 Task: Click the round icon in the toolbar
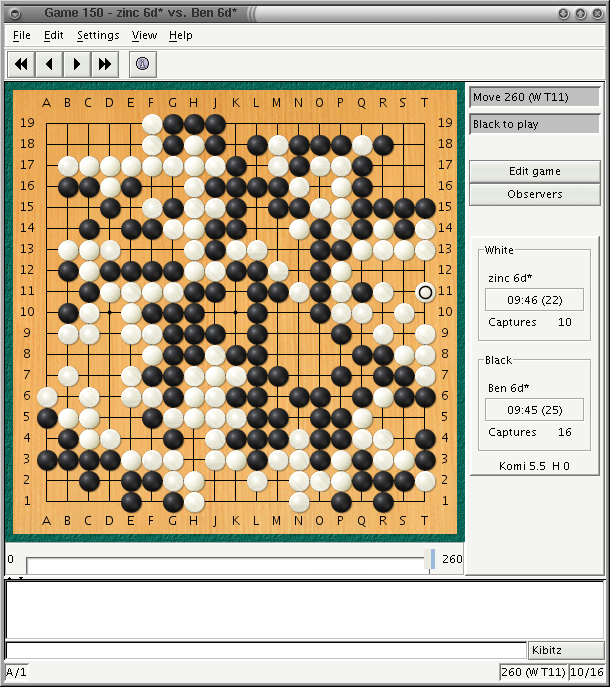click(143, 64)
